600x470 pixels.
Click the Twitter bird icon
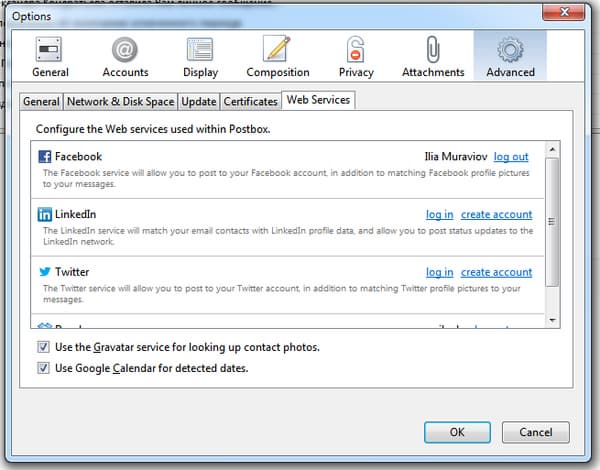[x=45, y=272]
